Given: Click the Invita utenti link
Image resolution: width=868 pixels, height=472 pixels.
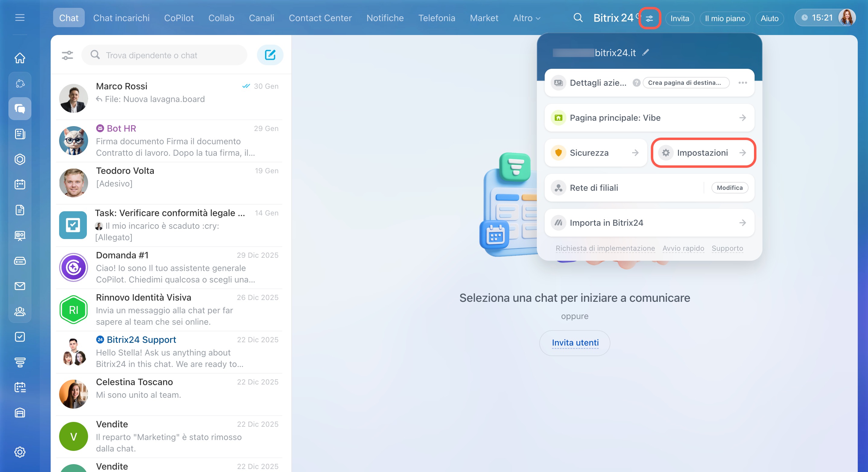Looking at the screenshot, I should pyautogui.click(x=575, y=343).
